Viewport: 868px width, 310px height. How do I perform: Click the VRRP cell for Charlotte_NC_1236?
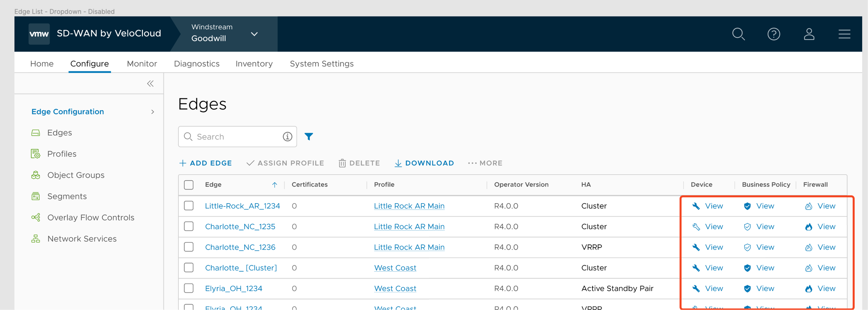coord(591,247)
